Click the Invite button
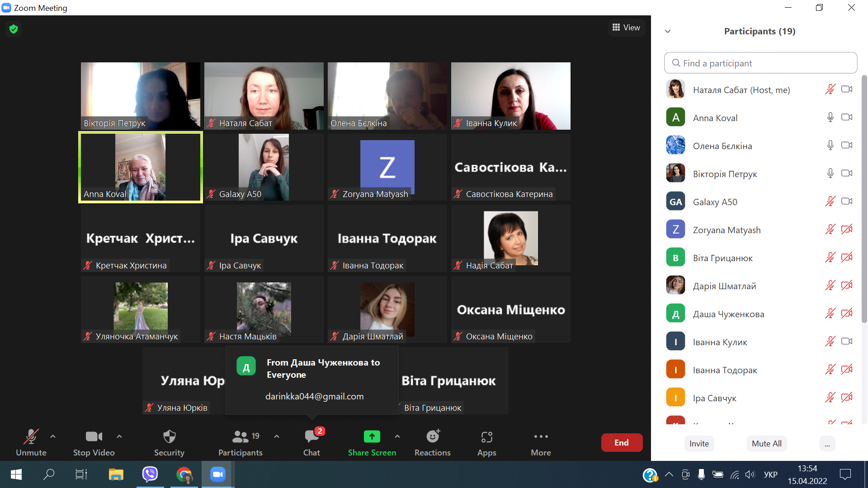Viewport: 868px width, 488px height. coord(699,443)
